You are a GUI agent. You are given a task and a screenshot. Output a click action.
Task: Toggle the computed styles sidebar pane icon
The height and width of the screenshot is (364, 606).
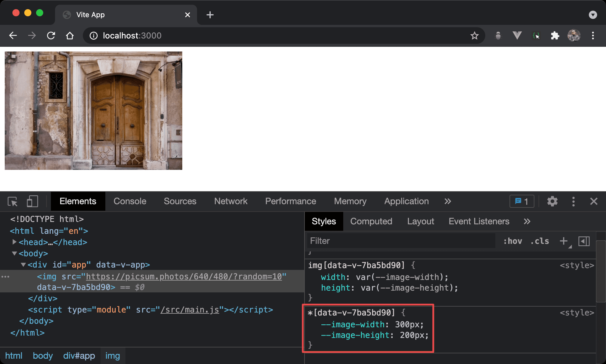(584, 241)
